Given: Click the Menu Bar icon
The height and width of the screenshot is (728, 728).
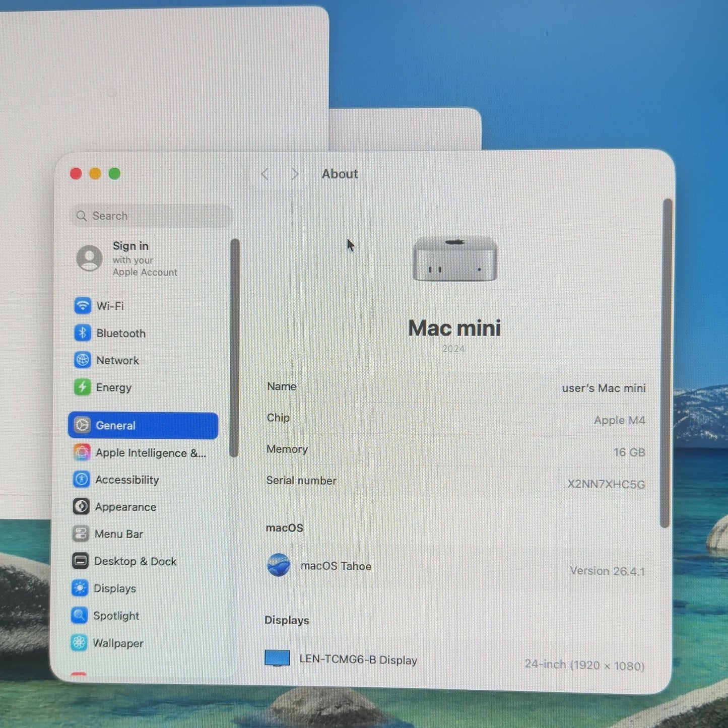Looking at the screenshot, I should point(81,534).
